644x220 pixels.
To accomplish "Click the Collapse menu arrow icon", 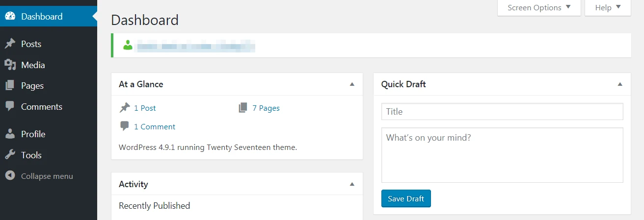I will click(x=10, y=176).
